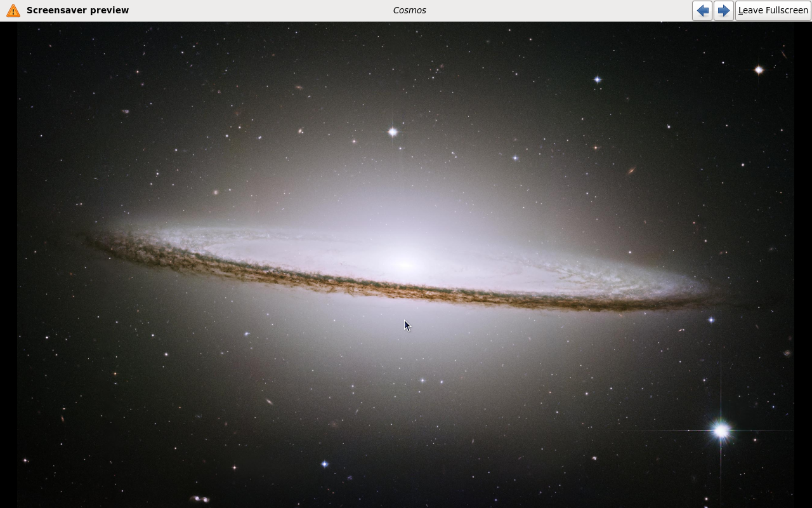Click the glowing core of the Sombrero galaxy
This screenshot has width=812, height=508.
pyautogui.click(x=405, y=265)
